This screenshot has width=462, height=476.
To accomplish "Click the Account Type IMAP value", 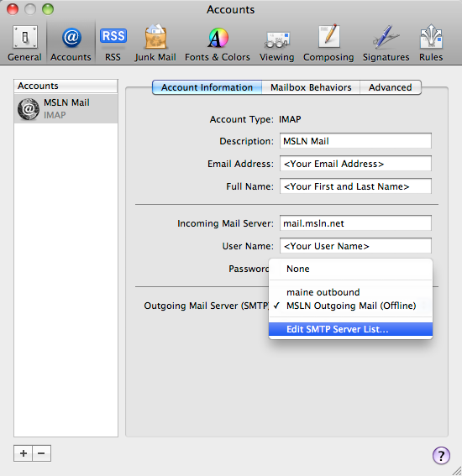I will click(290, 119).
